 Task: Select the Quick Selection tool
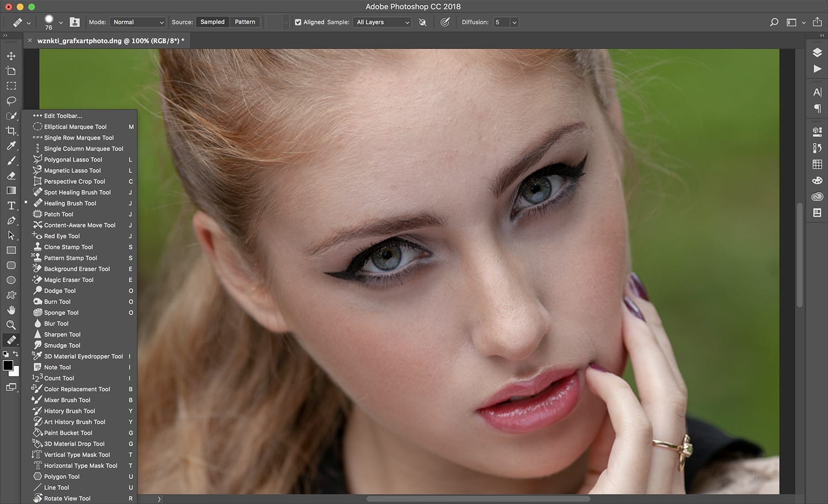pyautogui.click(x=11, y=115)
